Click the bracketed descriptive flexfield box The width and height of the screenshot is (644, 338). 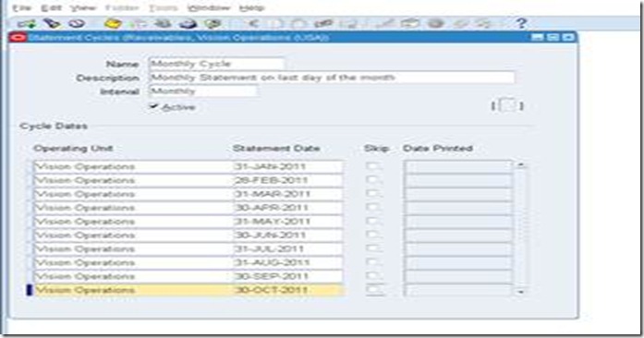click(x=507, y=105)
